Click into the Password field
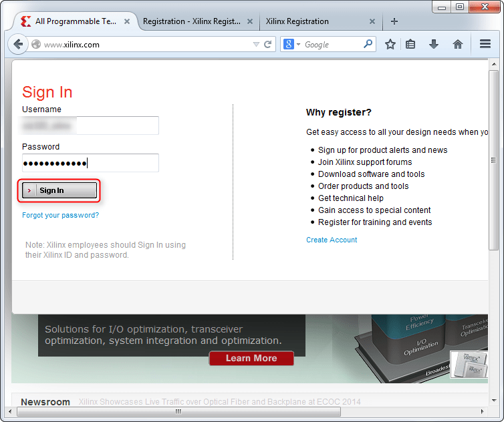Screen dimensions: 504x422 click(90, 163)
